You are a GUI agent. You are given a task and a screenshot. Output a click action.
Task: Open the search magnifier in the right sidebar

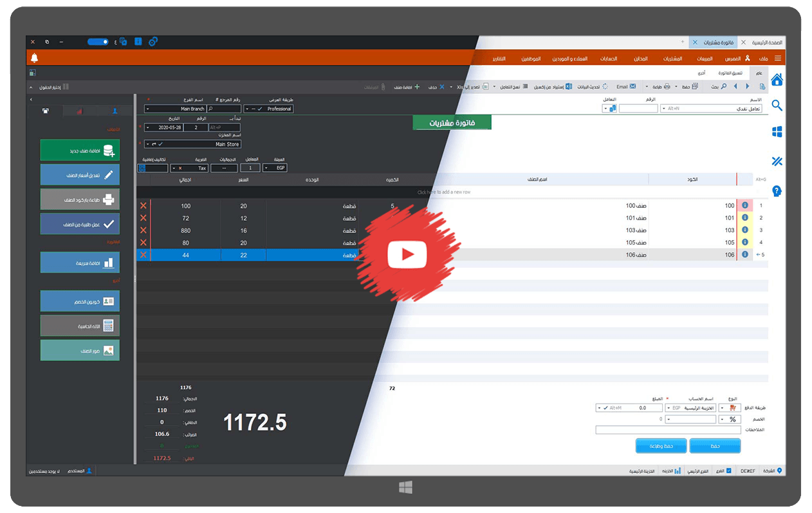pyautogui.click(x=777, y=106)
